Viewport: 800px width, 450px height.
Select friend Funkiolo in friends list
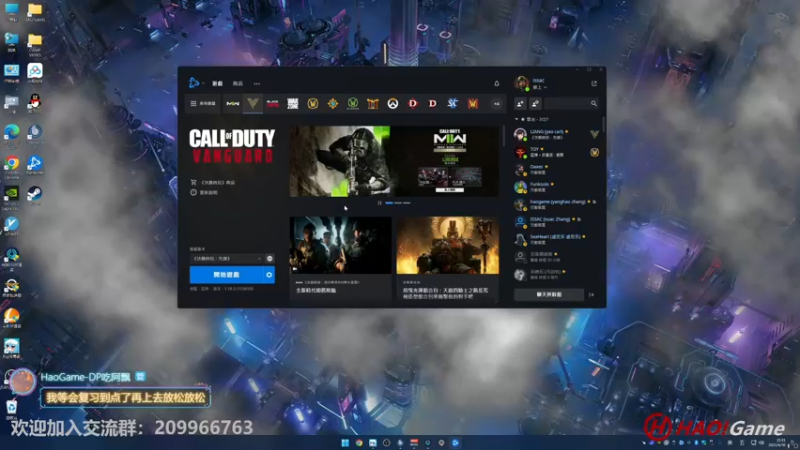(556, 187)
